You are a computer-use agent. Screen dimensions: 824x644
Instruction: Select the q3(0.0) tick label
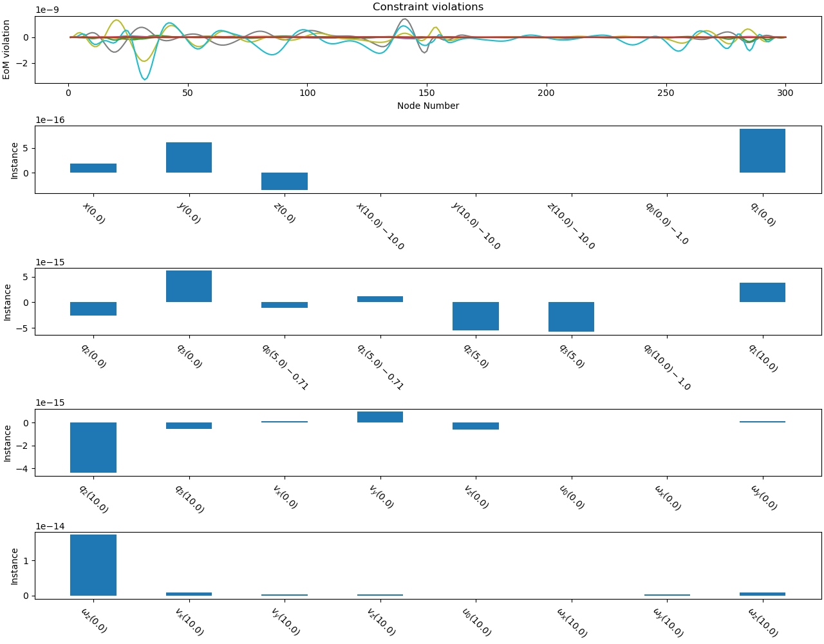(189, 356)
